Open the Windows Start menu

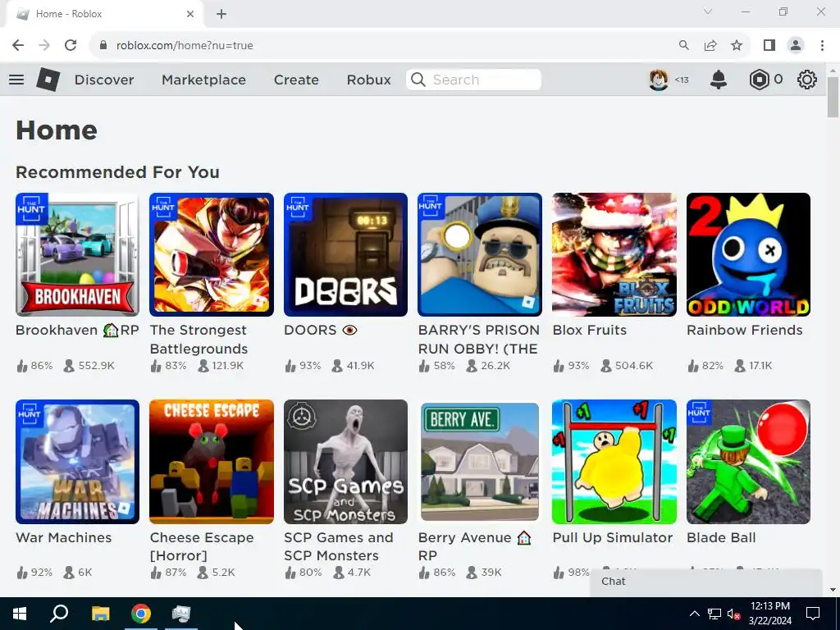tap(20, 614)
